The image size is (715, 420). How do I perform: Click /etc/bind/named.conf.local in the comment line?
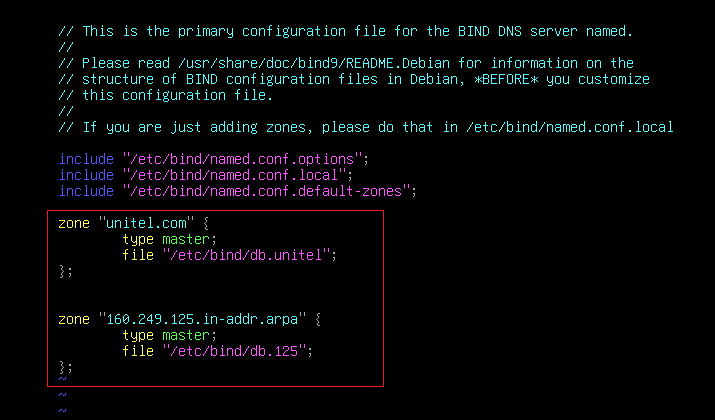coord(570,127)
